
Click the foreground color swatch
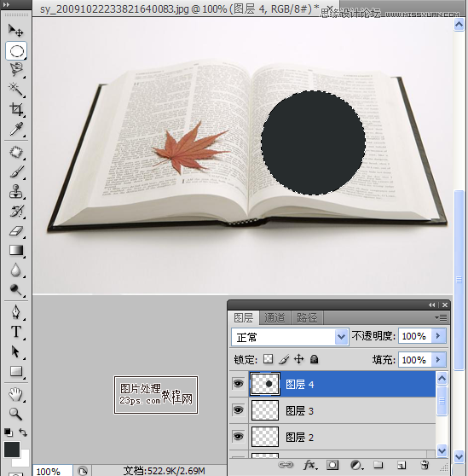12,450
